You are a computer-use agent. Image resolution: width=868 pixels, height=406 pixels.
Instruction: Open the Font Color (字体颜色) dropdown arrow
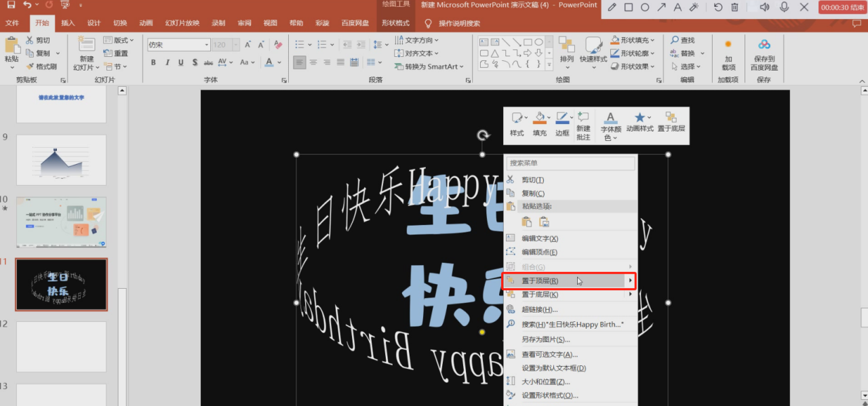pyautogui.click(x=278, y=62)
